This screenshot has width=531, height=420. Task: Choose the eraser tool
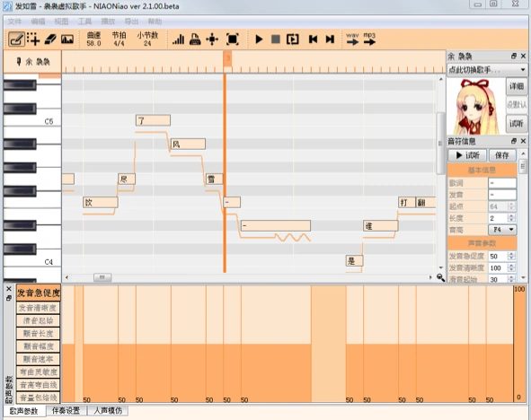pyautogui.click(x=50, y=39)
